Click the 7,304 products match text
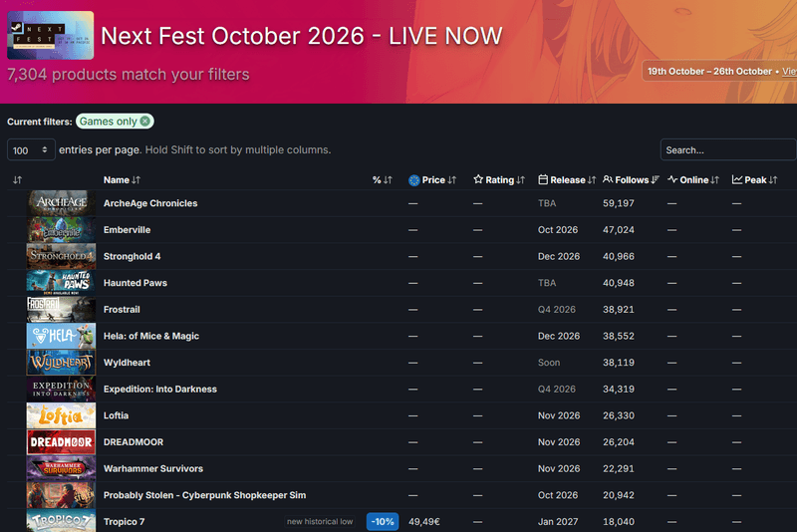Screen dimensions: 797x532 pyautogui.click(x=129, y=74)
